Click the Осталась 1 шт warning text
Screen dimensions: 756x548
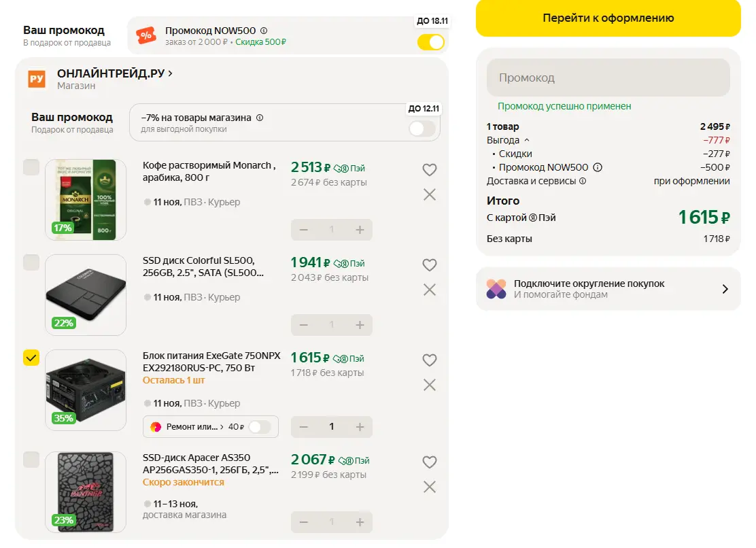173,380
